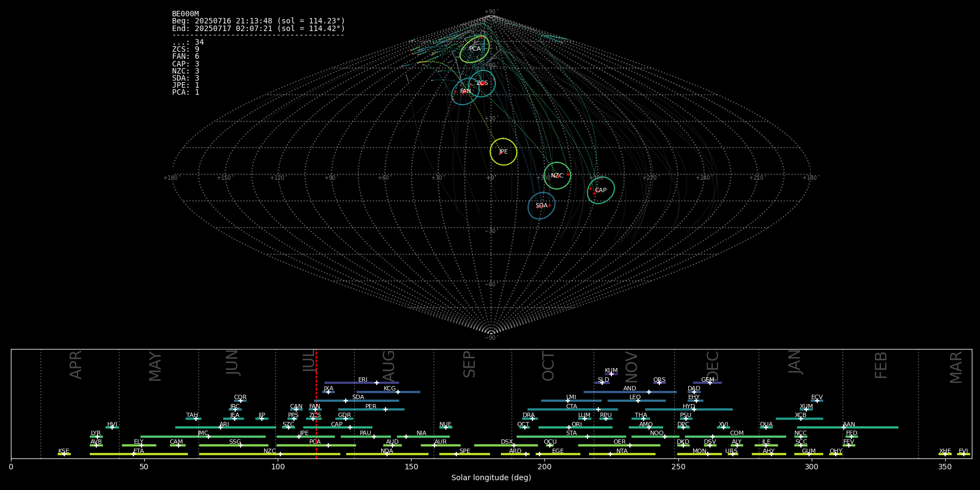
Task: Click the CTA shower bar in timeline
Action: (573, 409)
